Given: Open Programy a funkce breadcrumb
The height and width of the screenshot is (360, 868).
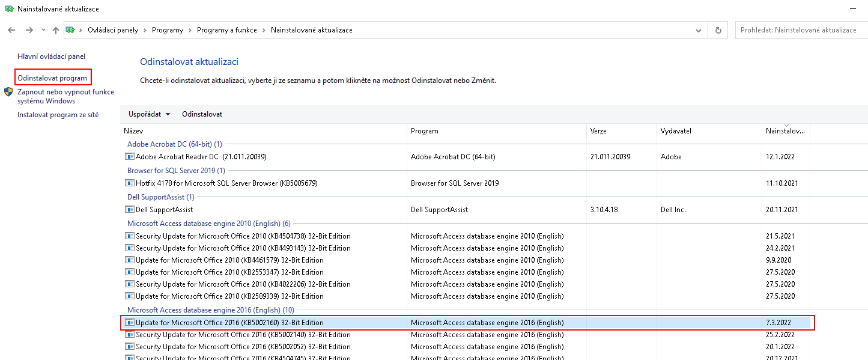Looking at the screenshot, I should coord(227,30).
